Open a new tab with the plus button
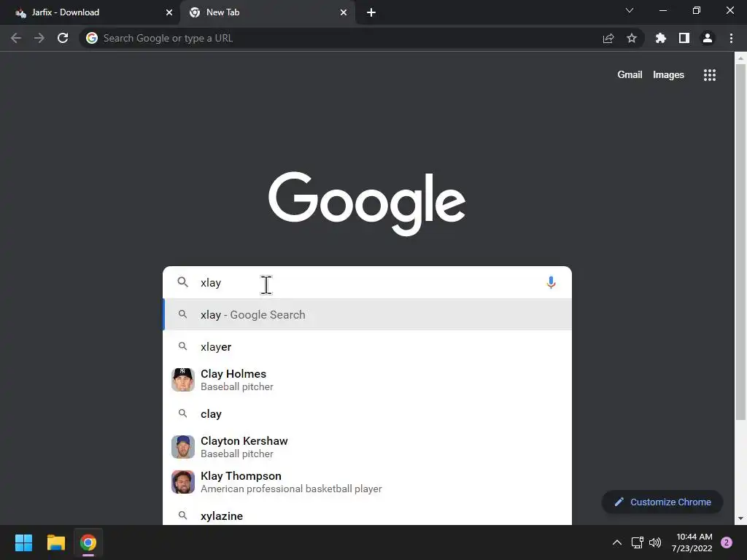 point(371,12)
